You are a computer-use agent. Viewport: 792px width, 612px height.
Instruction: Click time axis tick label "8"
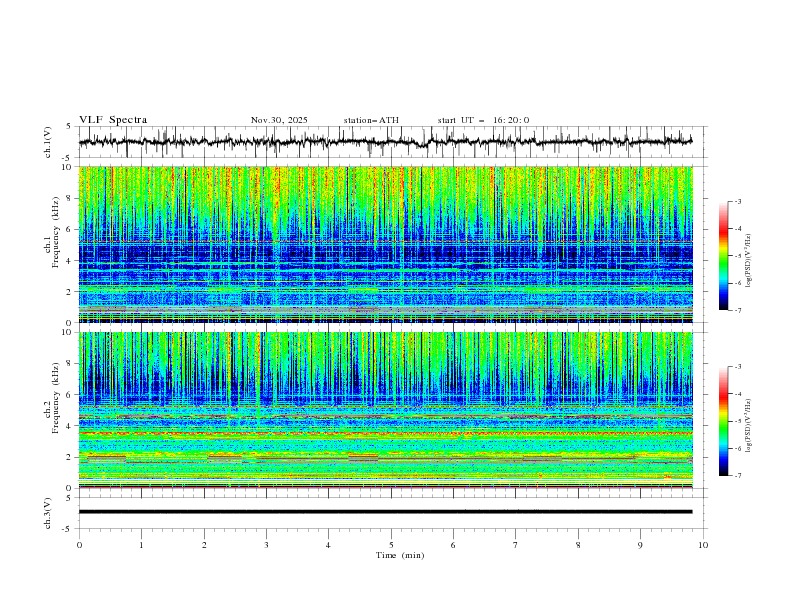578,545
